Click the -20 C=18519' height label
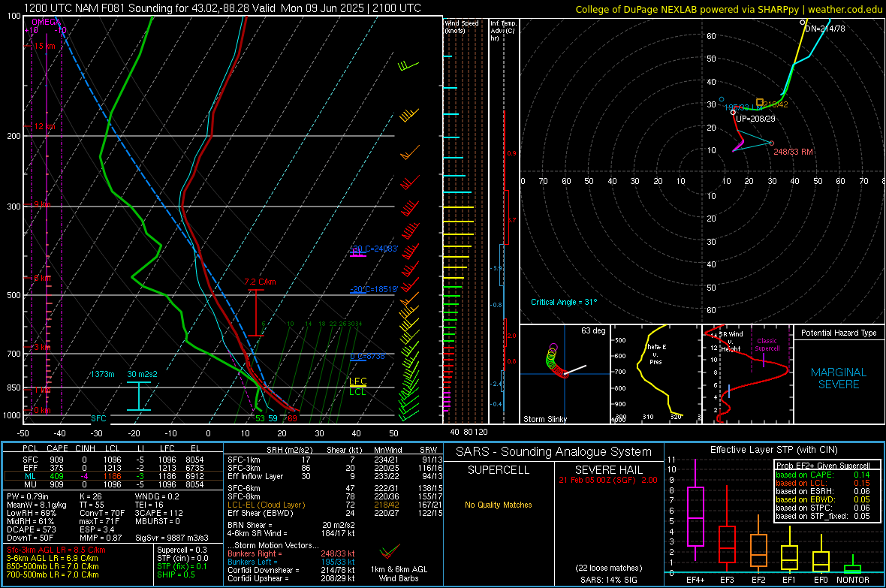Screen dimensions: 886x588 [x=374, y=289]
